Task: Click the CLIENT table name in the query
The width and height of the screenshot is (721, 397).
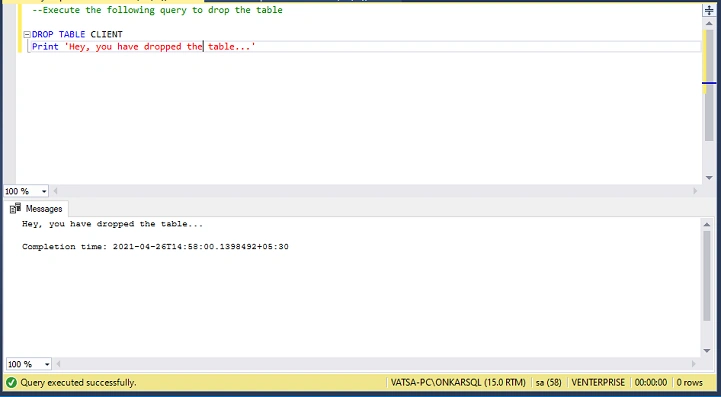Action: (x=106, y=35)
